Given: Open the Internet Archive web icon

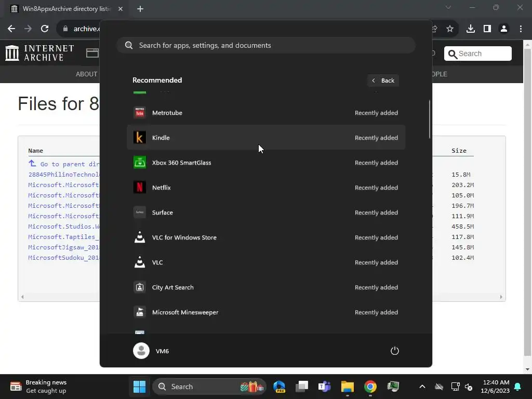Looking at the screenshot, I should click(x=92, y=53).
